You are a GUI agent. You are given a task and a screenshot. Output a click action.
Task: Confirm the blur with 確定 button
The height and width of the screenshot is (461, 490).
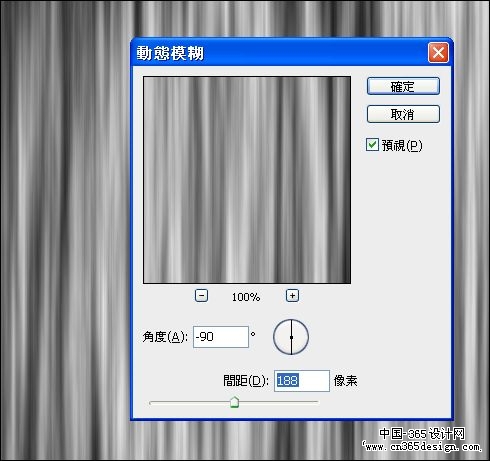click(x=403, y=86)
